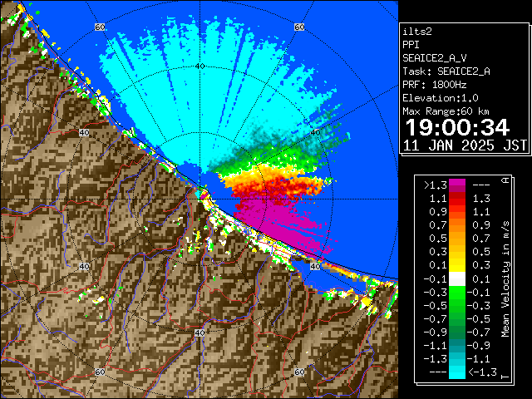Click the product name "SEAICE2_A_V"

(x=435, y=58)
